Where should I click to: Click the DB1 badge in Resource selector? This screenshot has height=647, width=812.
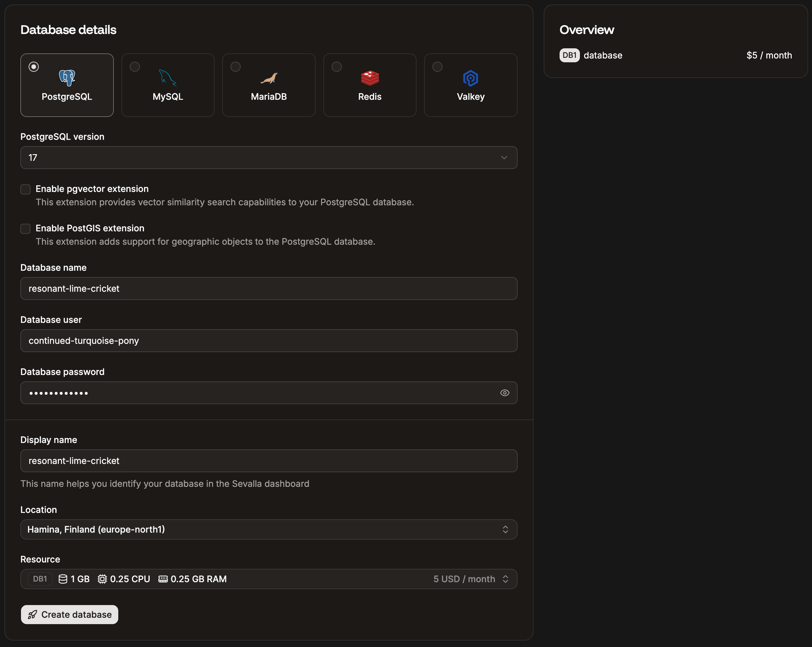click(40, 579)
